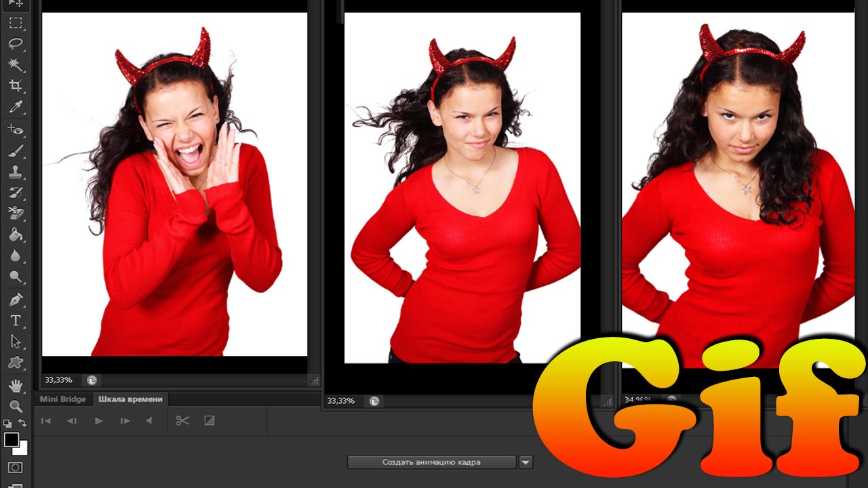Play the timeline animation
This screenshot has height=488, width=868.
pos(98,421)
